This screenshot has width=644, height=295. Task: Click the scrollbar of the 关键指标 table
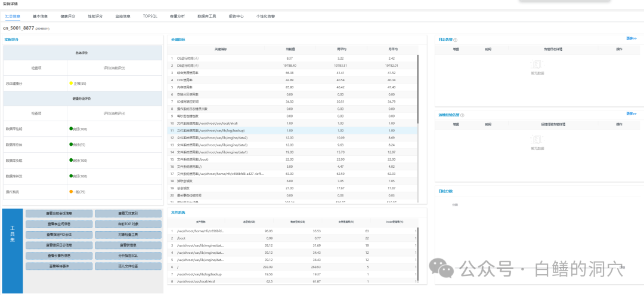coord(418,90)
